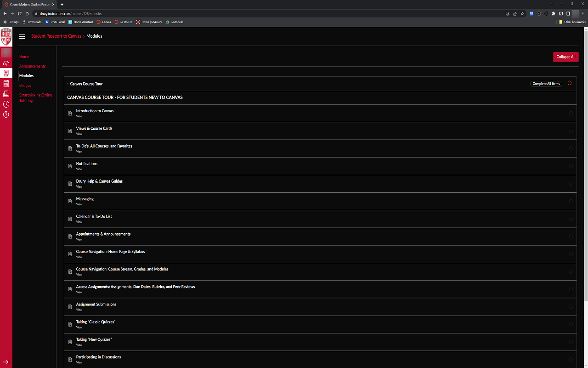Click page icon beside Notifications
This screenshot has width=588, height=368.
[x=70, y=166]
